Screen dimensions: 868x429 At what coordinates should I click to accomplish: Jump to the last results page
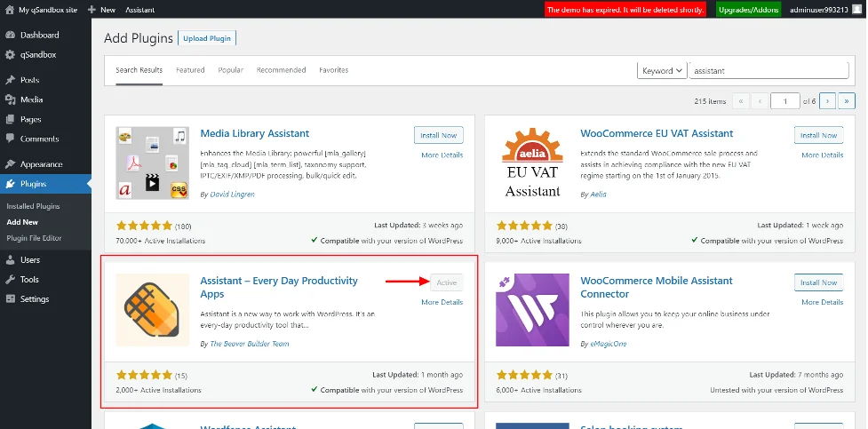(847, 101)
